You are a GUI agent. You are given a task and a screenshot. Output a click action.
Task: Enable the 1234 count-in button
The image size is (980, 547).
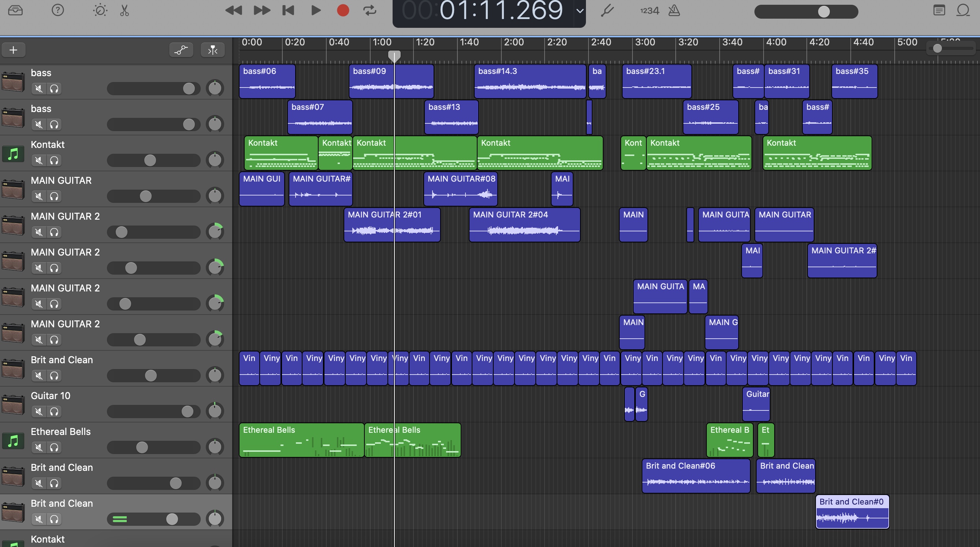click(649, 10)
